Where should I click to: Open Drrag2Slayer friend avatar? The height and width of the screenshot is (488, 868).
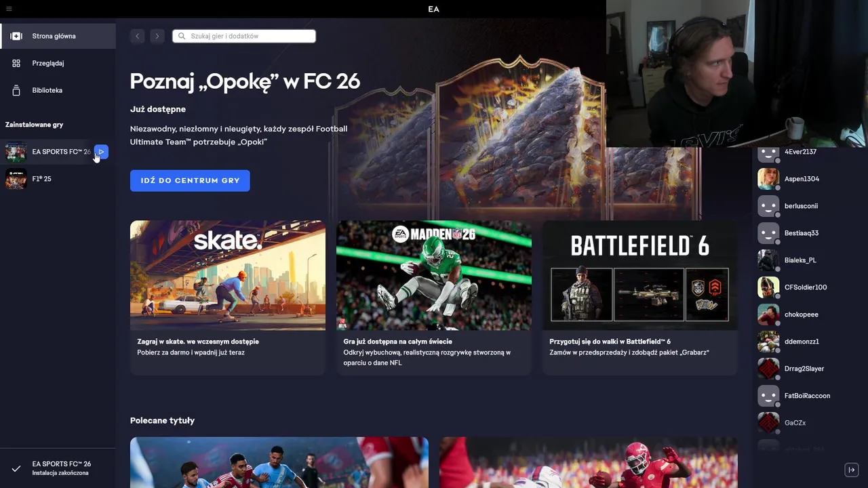click(768, 369)
